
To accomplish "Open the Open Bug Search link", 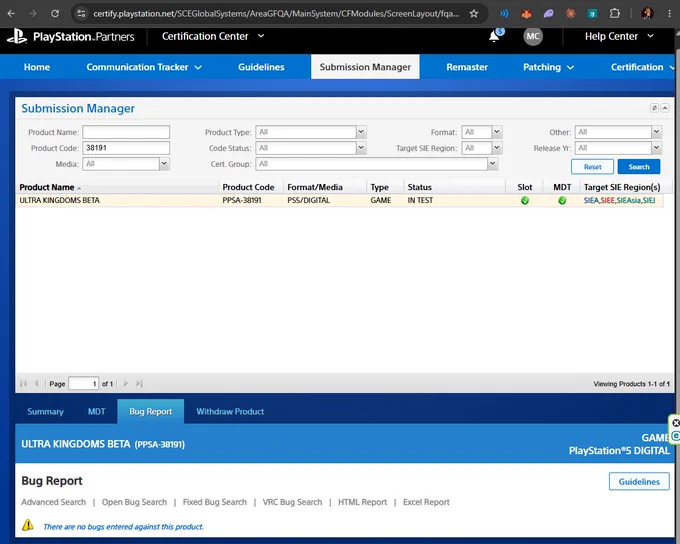I will click(x=134, y=502).
